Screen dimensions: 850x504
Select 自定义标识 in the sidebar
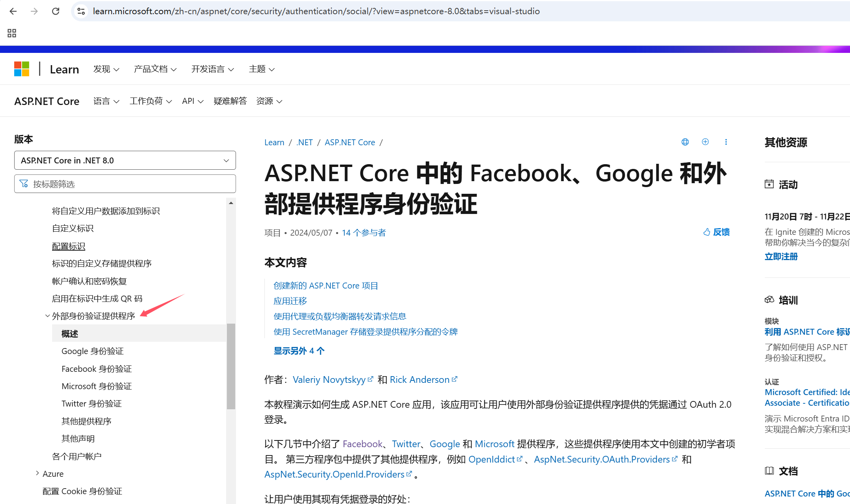tap(73, 229)
